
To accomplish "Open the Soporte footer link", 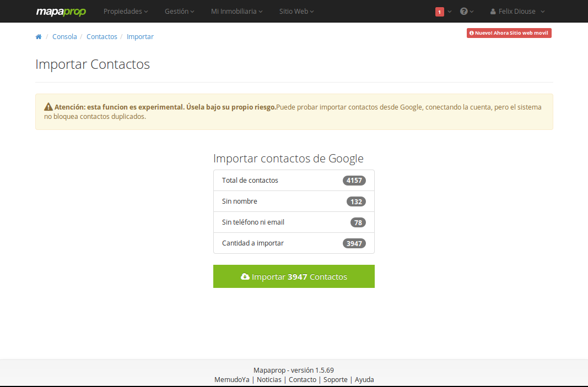I will tap(335, 379).
